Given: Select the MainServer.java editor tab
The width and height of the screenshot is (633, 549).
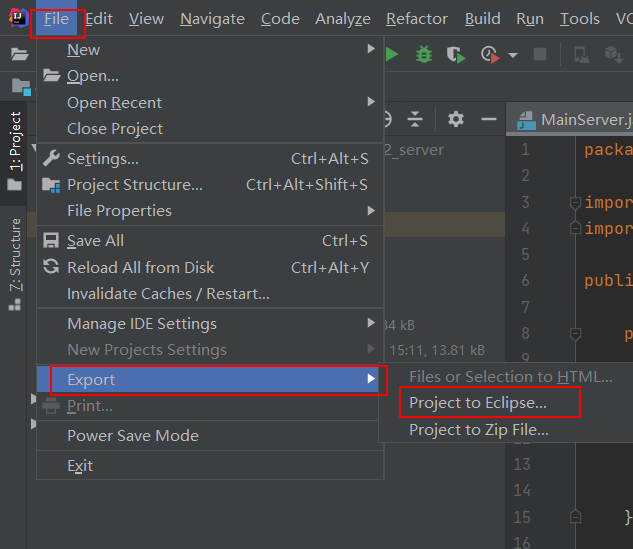Looking at the screenshot, I should point(572,120).
